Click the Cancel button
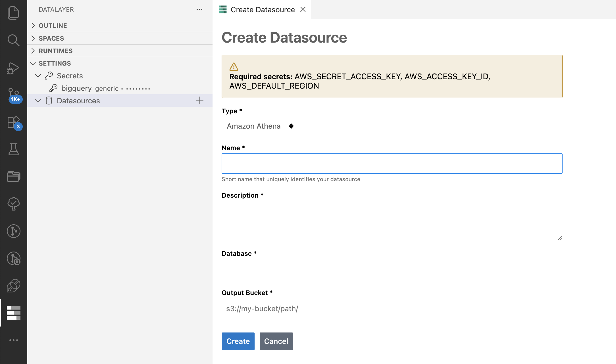The image size is (616, 364). point(276,341)
